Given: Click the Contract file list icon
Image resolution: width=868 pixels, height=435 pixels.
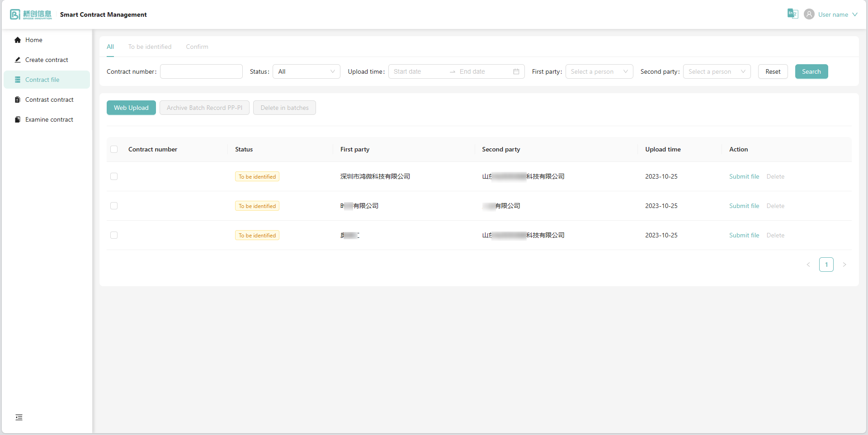Looking at the screenshot, I should click(18, 80).
